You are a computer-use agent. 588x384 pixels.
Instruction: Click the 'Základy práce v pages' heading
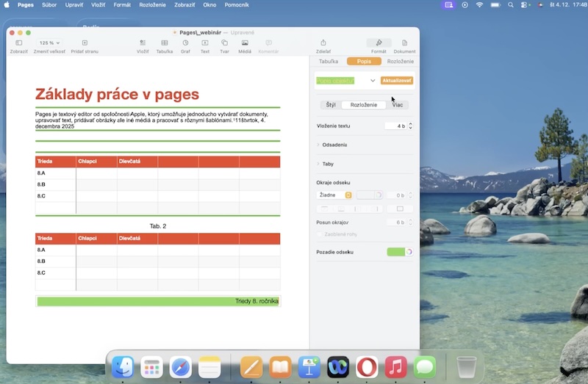[117, 94]
